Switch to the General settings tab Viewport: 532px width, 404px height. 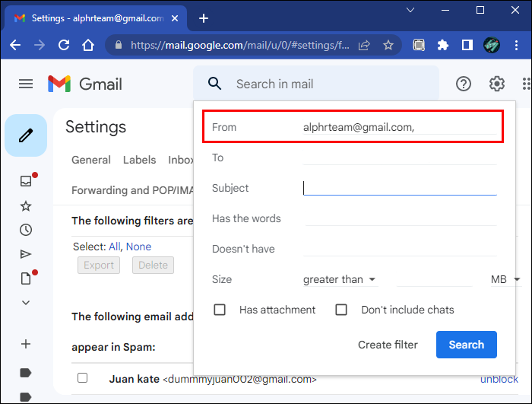[91, 160]
